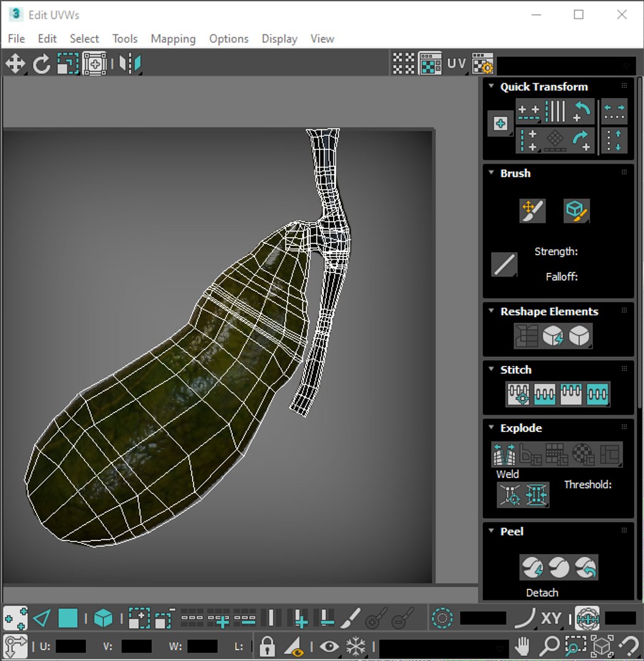Viewport: 644px width, 661px height.
Task: Select the Paint Move brush
Action: 532,211
